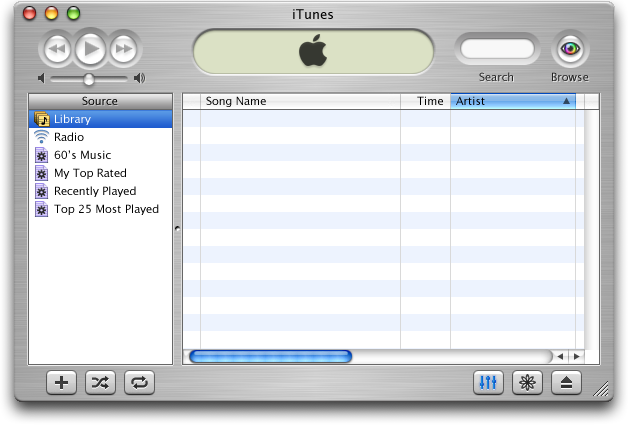The image size is (628, 425).
Task: Click the Library music icon
Action: click(42, 119)
